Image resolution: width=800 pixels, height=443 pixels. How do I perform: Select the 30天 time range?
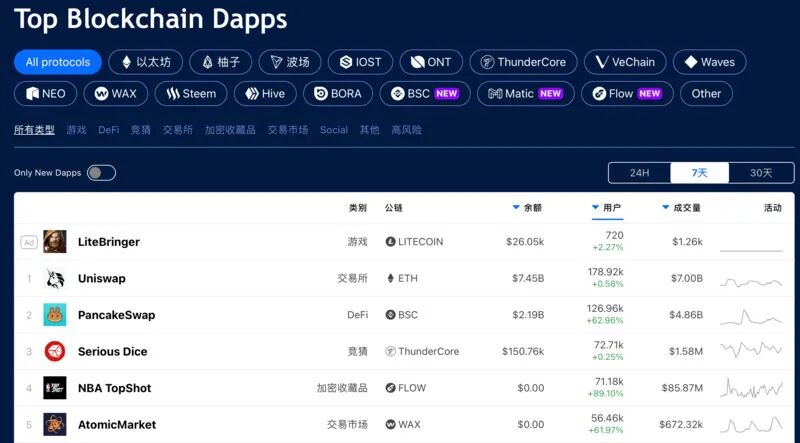761,173
